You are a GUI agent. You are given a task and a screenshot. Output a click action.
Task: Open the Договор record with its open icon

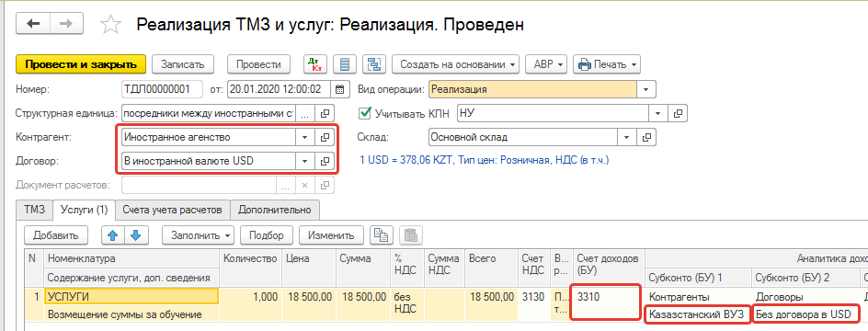tap(325, 161)
